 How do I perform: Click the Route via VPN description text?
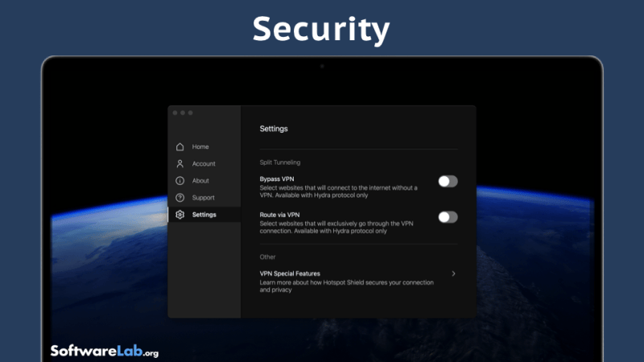[336, 228]
